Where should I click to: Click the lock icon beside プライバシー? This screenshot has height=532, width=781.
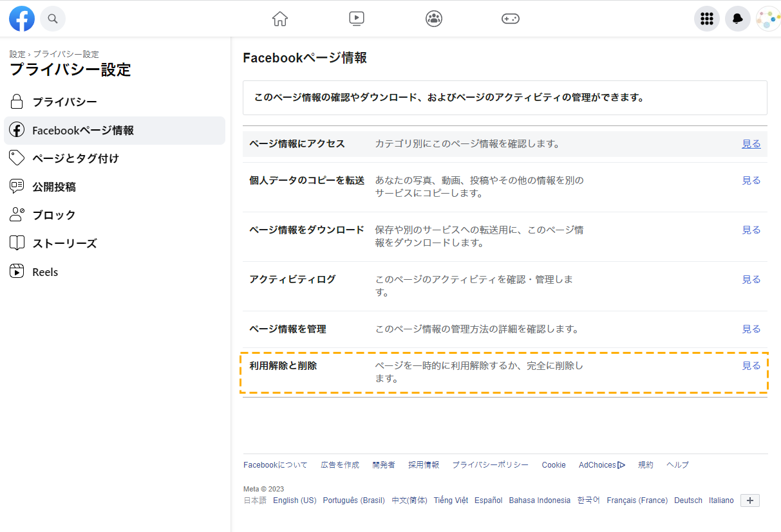[17, 102]
